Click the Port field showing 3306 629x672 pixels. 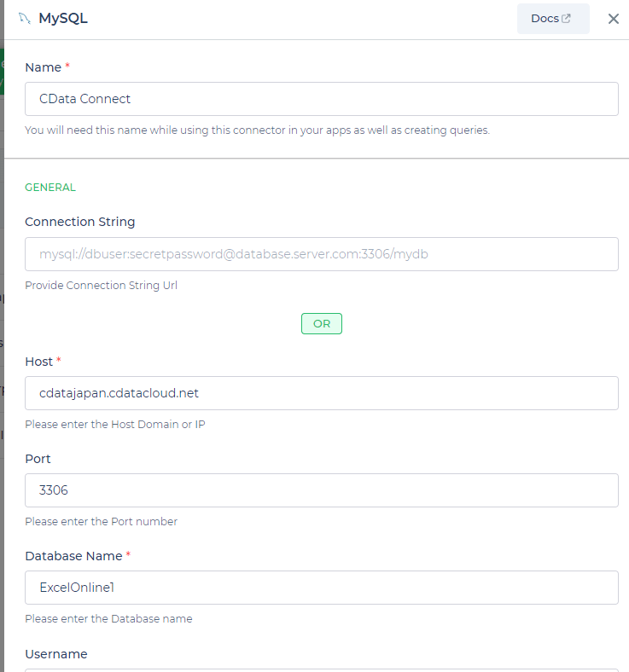pos(321,490)
